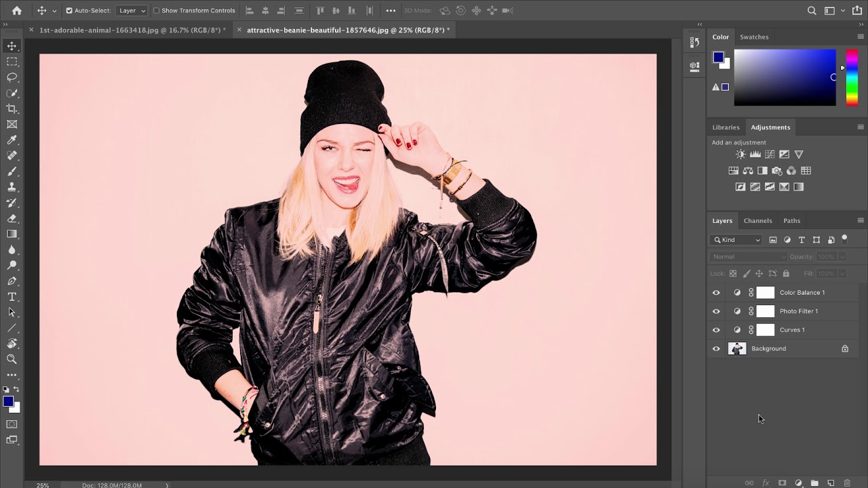Open the Swatches tab
Image resolution: width=868 pixels, height=488 pixels.
coord(754,37)
